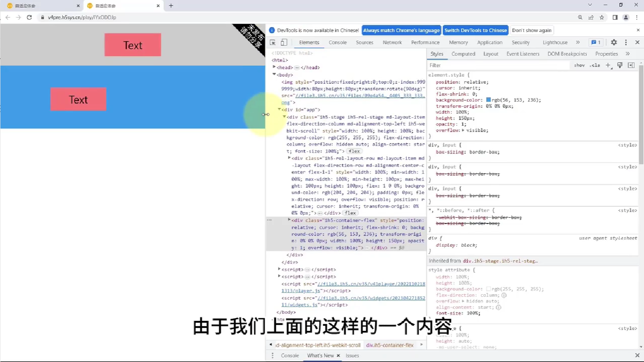Switch to the Console panel tab
The image size is (644, 362).
pyautogui.click(x=337, y=42)
